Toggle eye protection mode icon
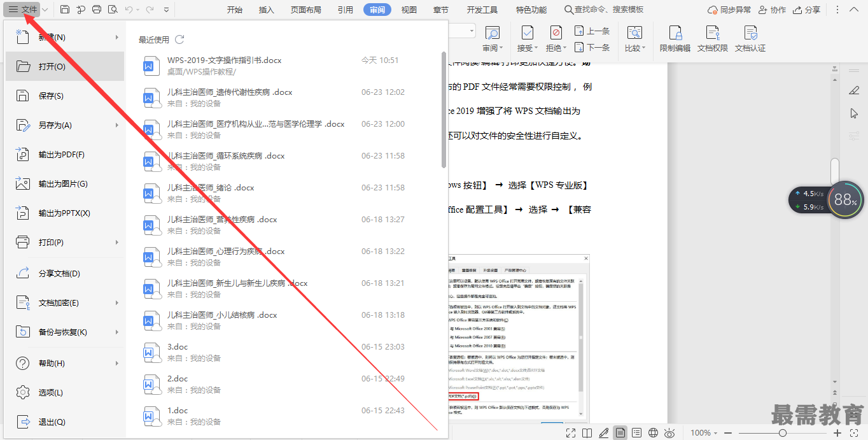868x440 pixels. (669, 433)
